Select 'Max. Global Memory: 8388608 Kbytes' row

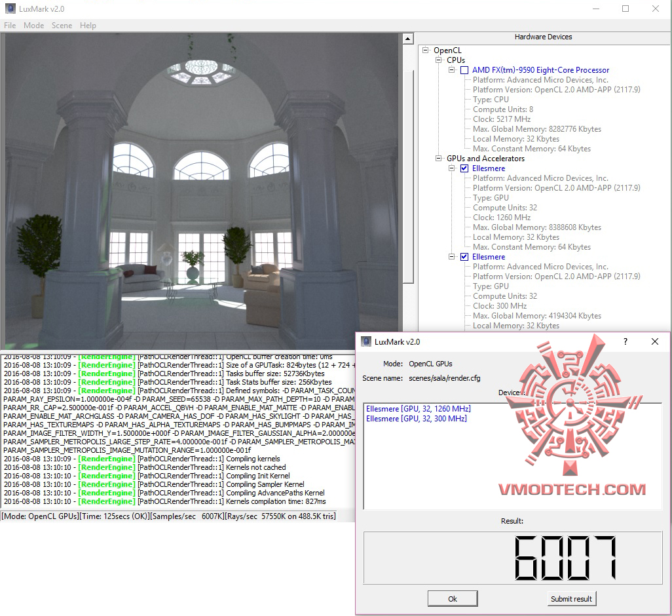(x=537, y=227)
